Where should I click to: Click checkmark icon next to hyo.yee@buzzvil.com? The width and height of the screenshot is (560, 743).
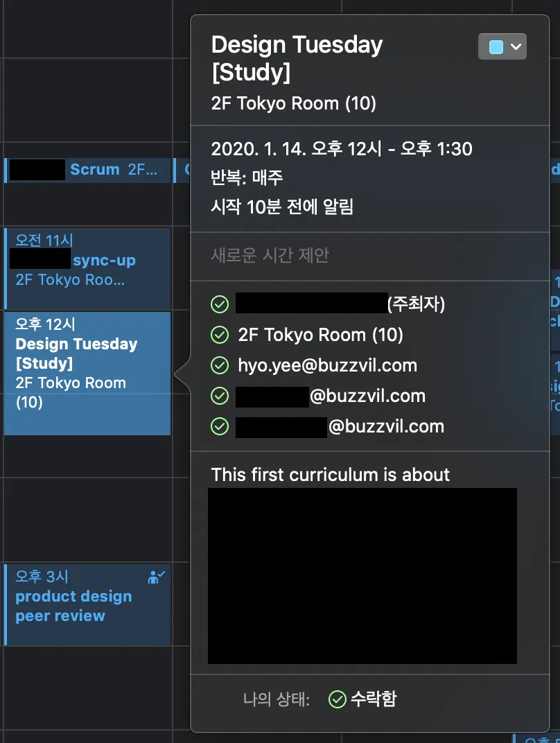[220, 365]
